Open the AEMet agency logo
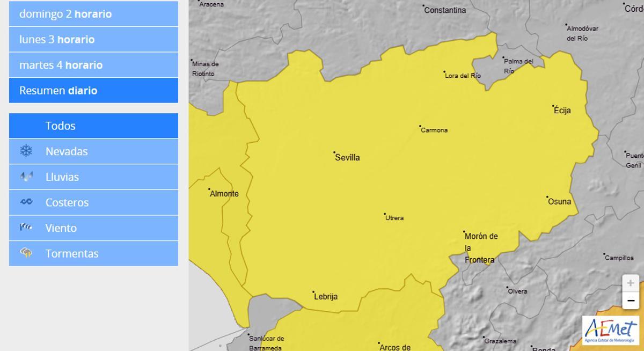This screenshot has height=351, width=644. 611,330
